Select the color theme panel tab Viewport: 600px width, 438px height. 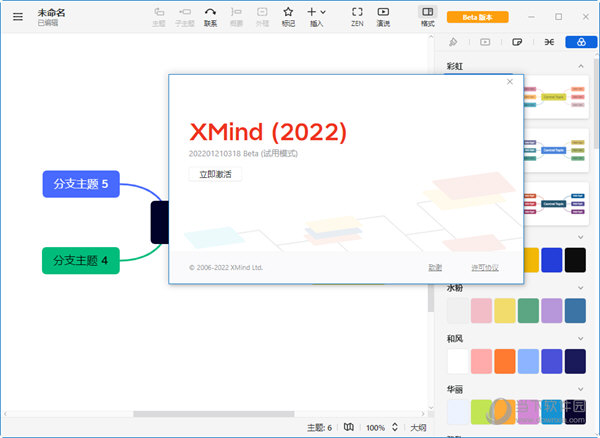581,42
